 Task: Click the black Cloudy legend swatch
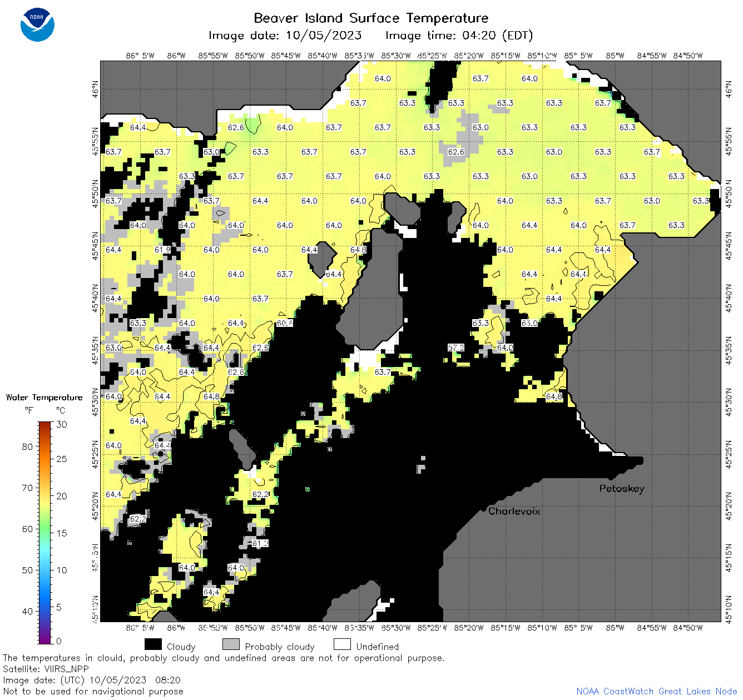pyautogui.click(x=153, y=644)
